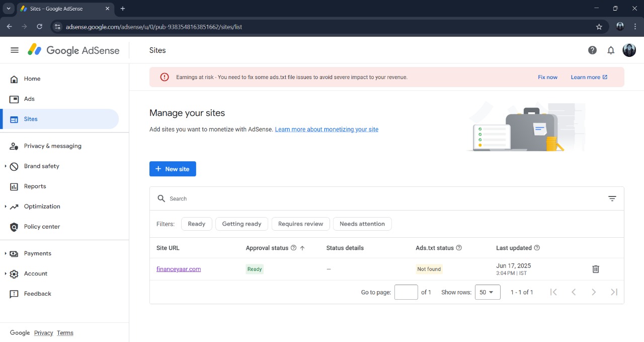Expand the Payments submenu arrow
Screen dimensions: 644x342
pyautogui.click(x=6, y=254)
